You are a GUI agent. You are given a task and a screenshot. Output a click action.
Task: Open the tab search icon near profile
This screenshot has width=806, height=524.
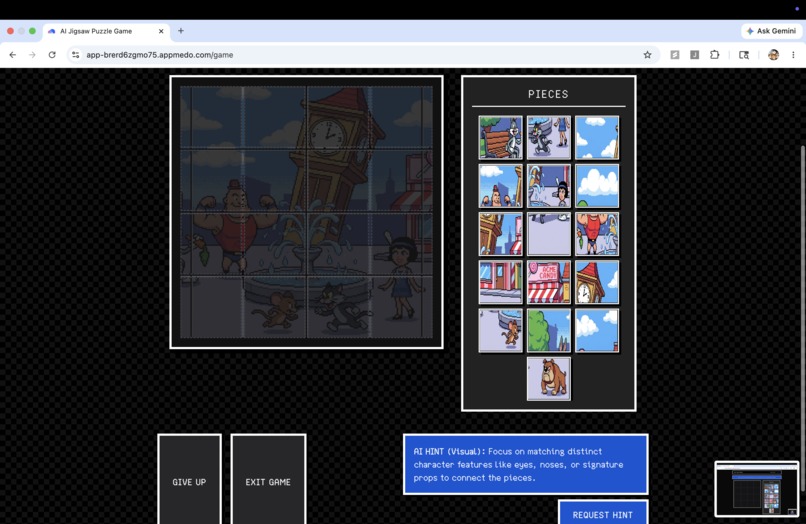tap(744, 55)
